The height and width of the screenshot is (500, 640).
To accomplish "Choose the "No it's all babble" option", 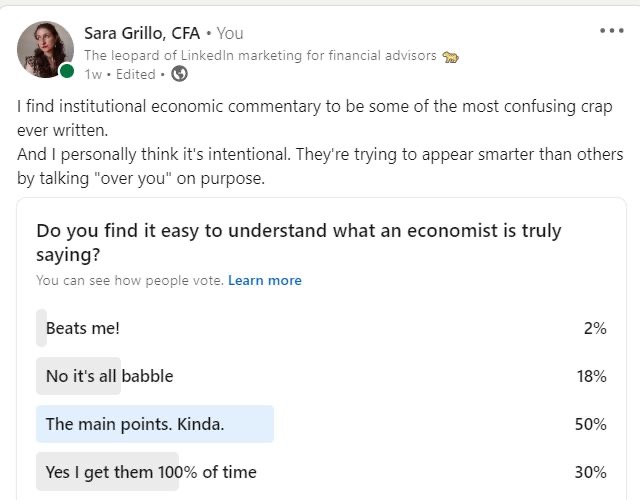I will click(x=109, y=376).
